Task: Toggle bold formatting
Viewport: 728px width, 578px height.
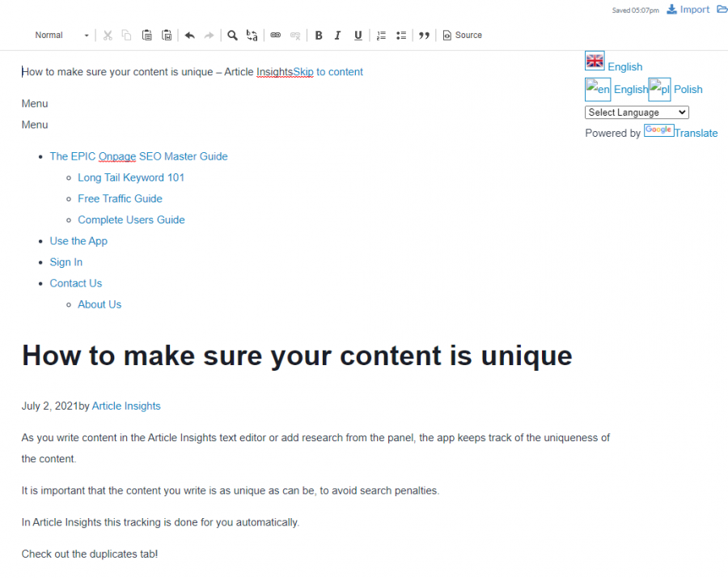Action: click(319, 36)
